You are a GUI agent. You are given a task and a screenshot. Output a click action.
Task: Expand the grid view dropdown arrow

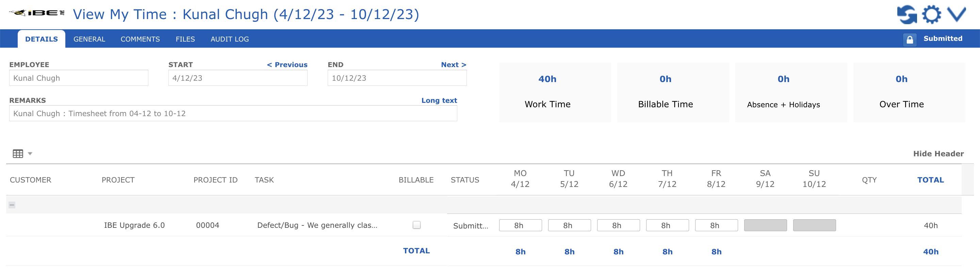(x=30, y=154)
